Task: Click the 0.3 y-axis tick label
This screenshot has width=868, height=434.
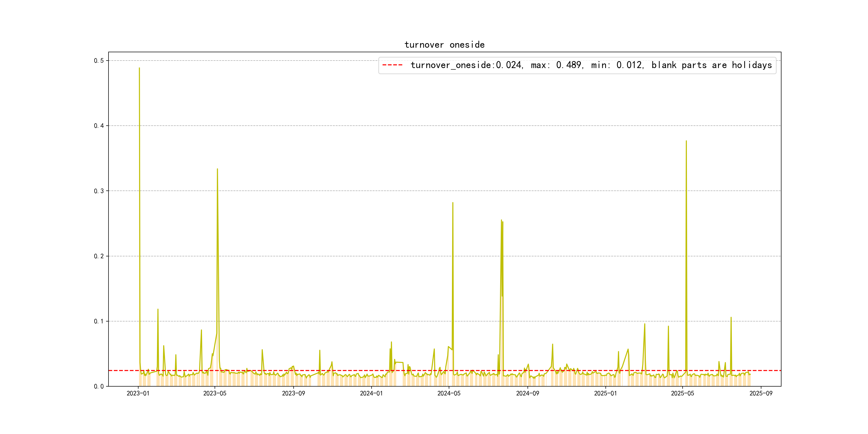Action: [99, 191]
